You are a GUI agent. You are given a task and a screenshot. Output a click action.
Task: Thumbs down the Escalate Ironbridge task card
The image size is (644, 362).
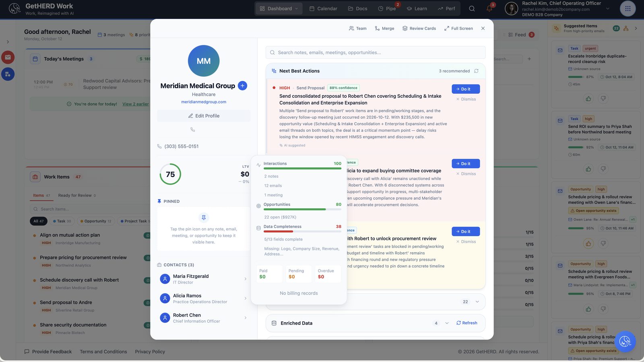click(603, 99)
